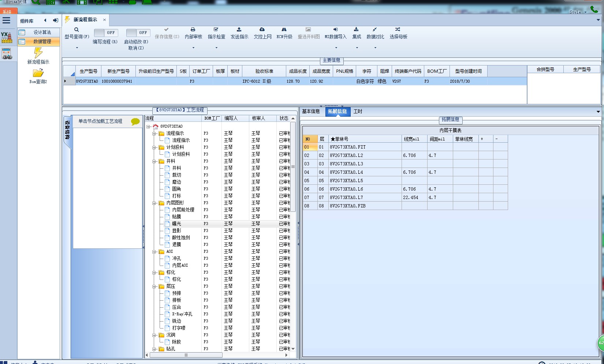The height and width of the screenshot is (364, 604).
Task: Click the 8V2G73XYA0.L4 film cell
Action: 365,172
